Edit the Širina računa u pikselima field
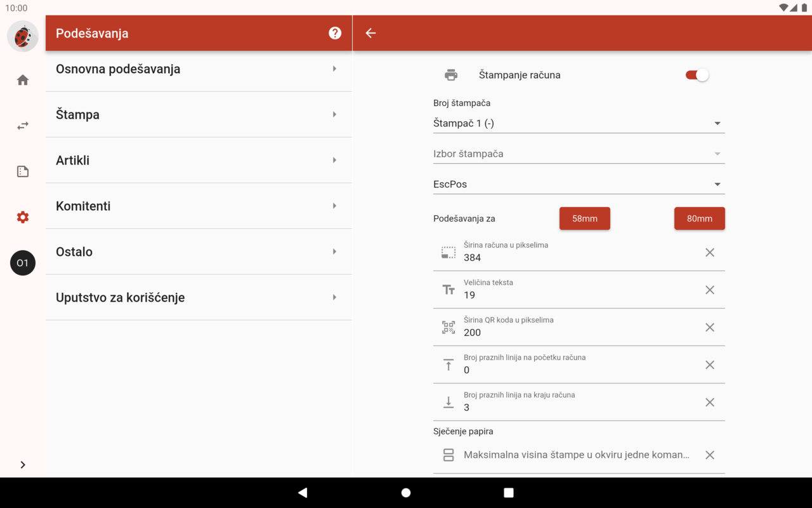This screenshot has width=812, height=508. pyautogui.click(x=579, y=252)
